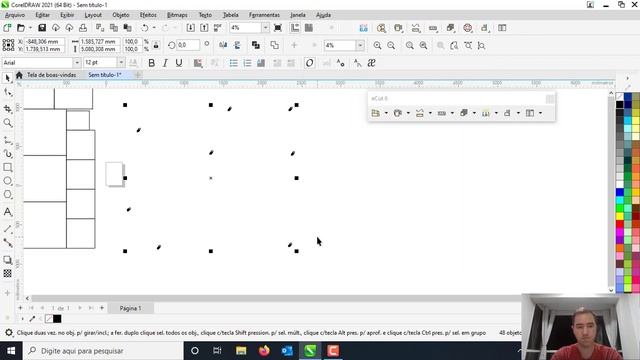Switch to Tela de boas-vindas tab
Screen dimensions: 640x360
51,75
